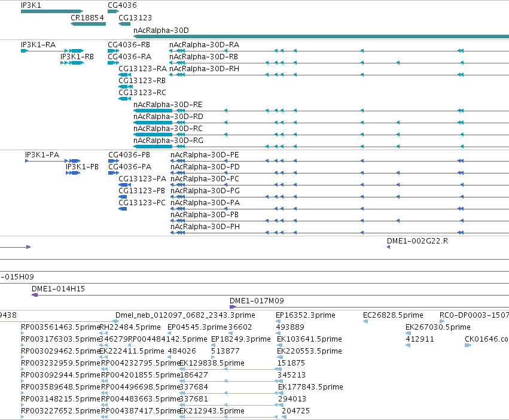
Task: Click the CG4036 gene label in the top track
Action: point(122,5)
